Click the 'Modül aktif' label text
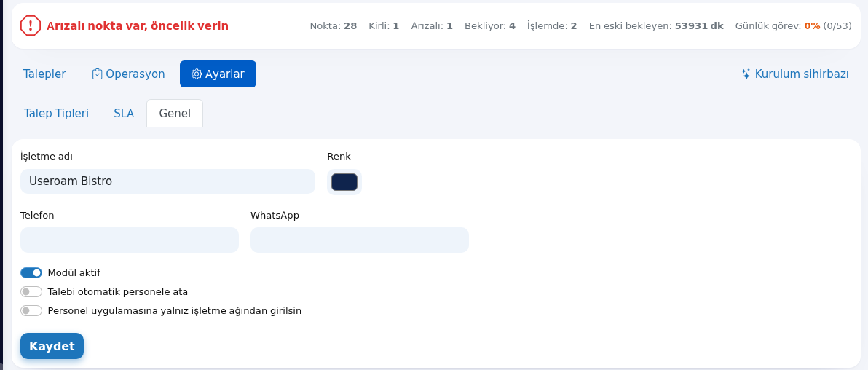Viewport: 868px width, 370px height. (x=74, y=272)
